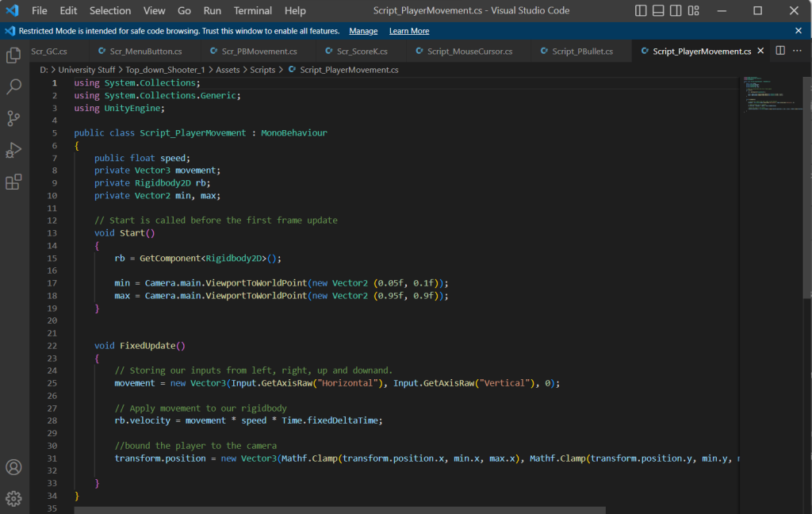Toggle the Primary Side Bar layout button

(x=642, y=11)
